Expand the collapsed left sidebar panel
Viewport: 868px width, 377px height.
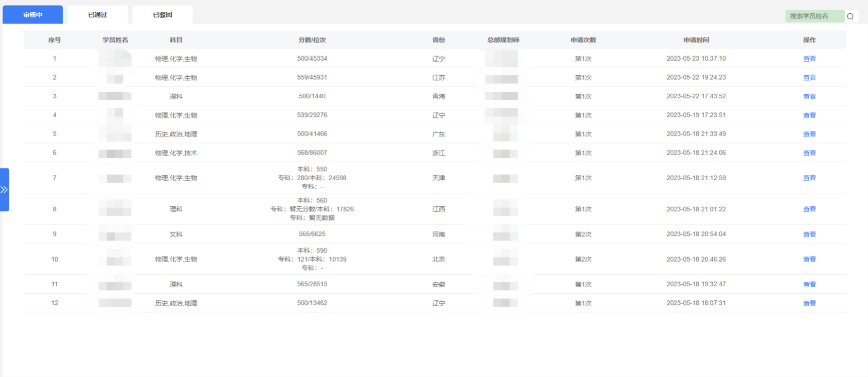coord(4,190)
